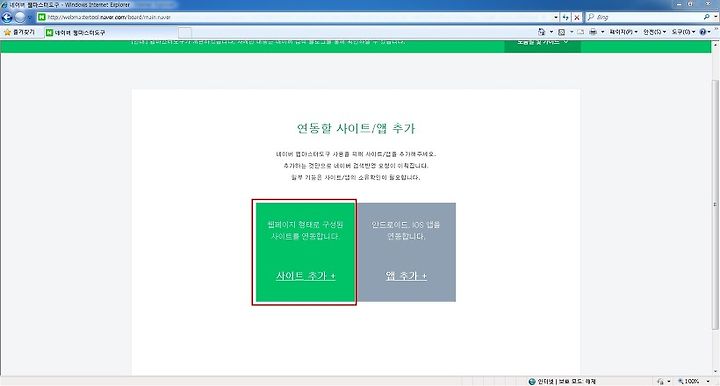This screenshot has width=720, height=386.
Task: Click the green site-link card description text
Action: tap(305, 230)
